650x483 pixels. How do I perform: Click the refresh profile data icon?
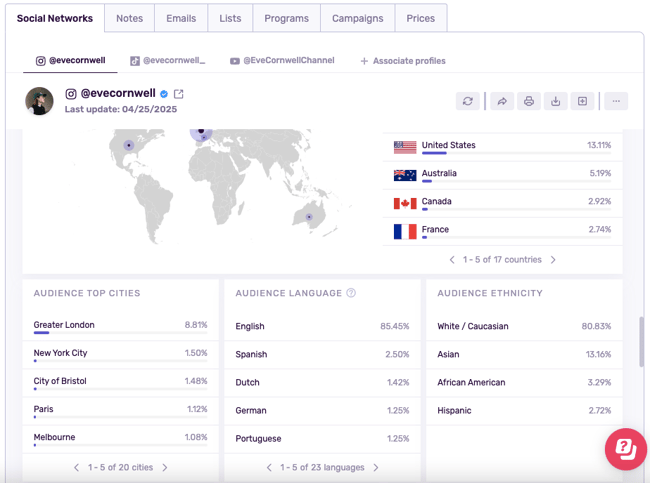[467, 101]
